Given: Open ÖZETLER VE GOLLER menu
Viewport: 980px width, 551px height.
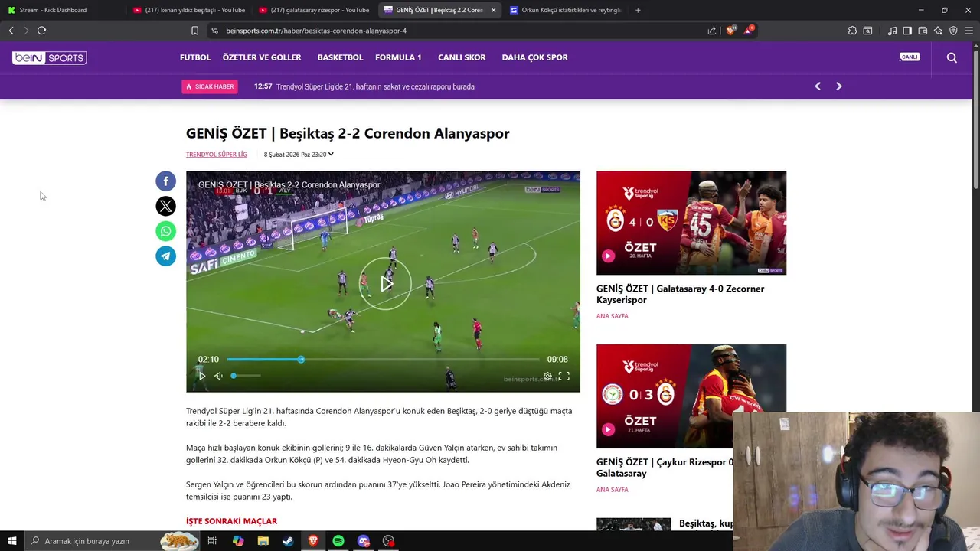Looking at the screenshot, I should coord(262,57).
